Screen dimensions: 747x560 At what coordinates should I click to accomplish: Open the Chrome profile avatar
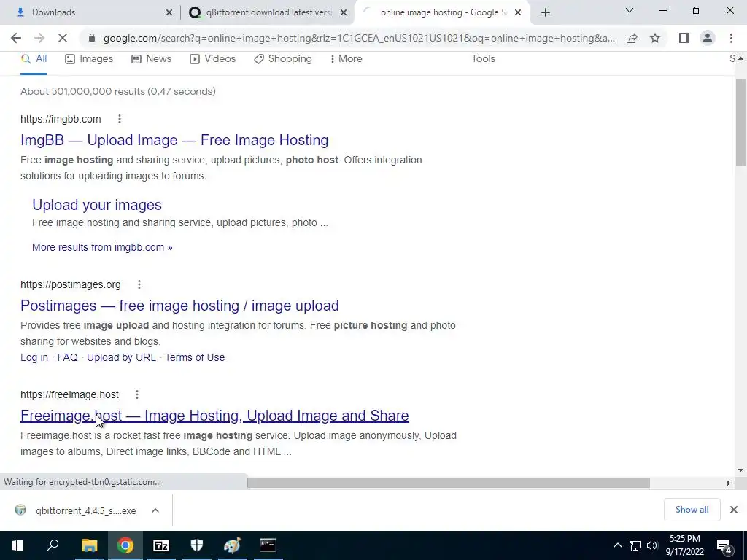(708, 38)
